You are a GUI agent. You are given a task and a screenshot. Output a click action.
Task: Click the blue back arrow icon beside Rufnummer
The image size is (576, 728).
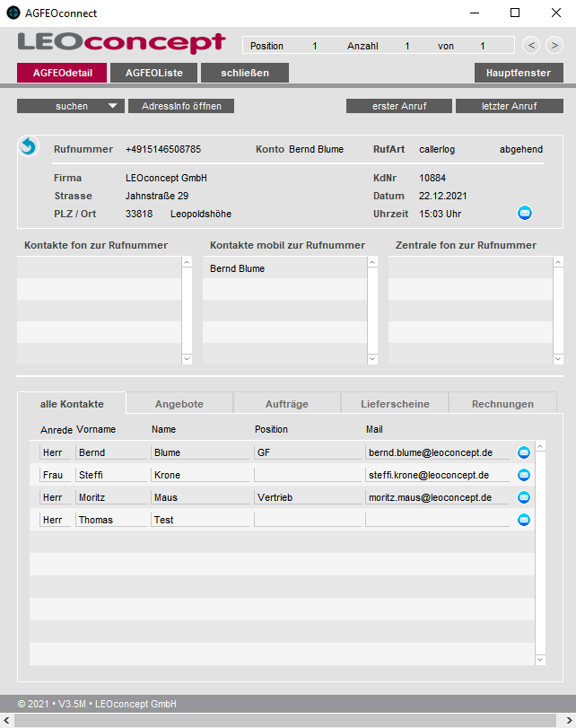[x=29, y=146]
